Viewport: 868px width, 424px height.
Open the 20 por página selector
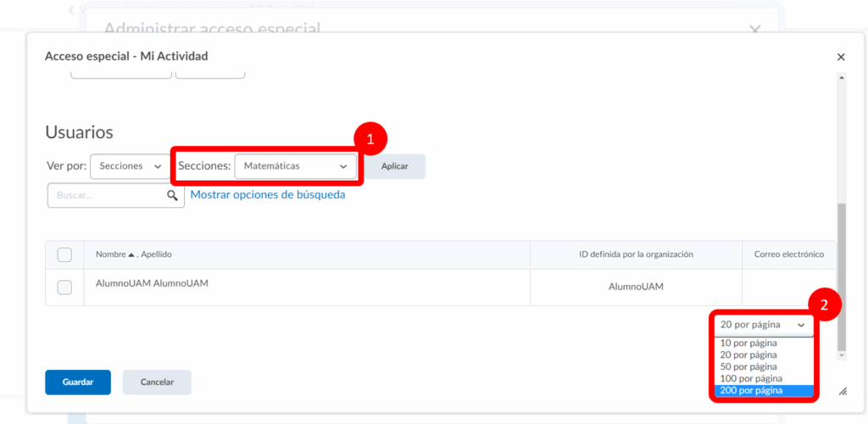(x=762, y=324)
